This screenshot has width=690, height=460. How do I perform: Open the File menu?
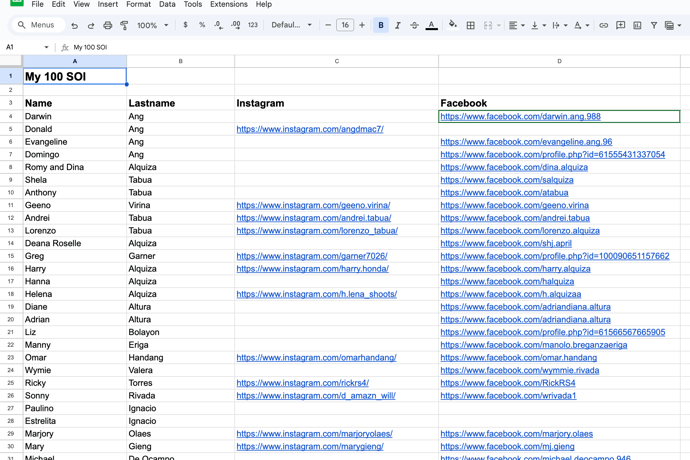[37, 4]
